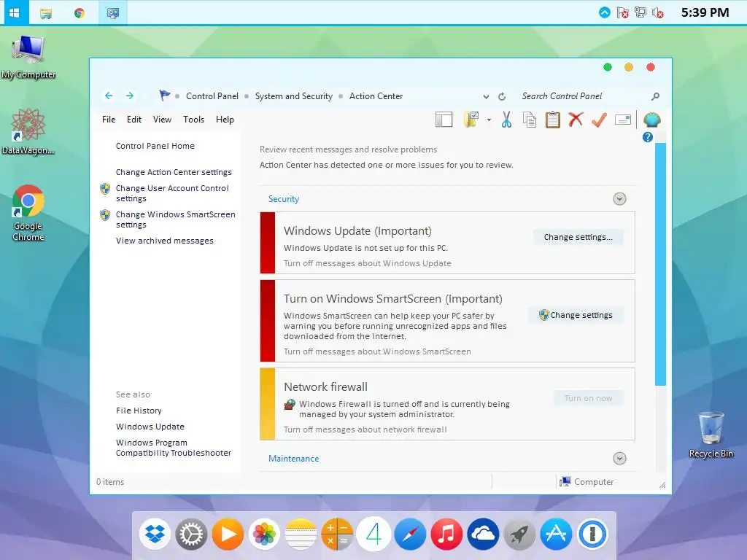
Task: Open File Explorer from the top taskbar
Action: pyautogui.click(x=46, y=13)
